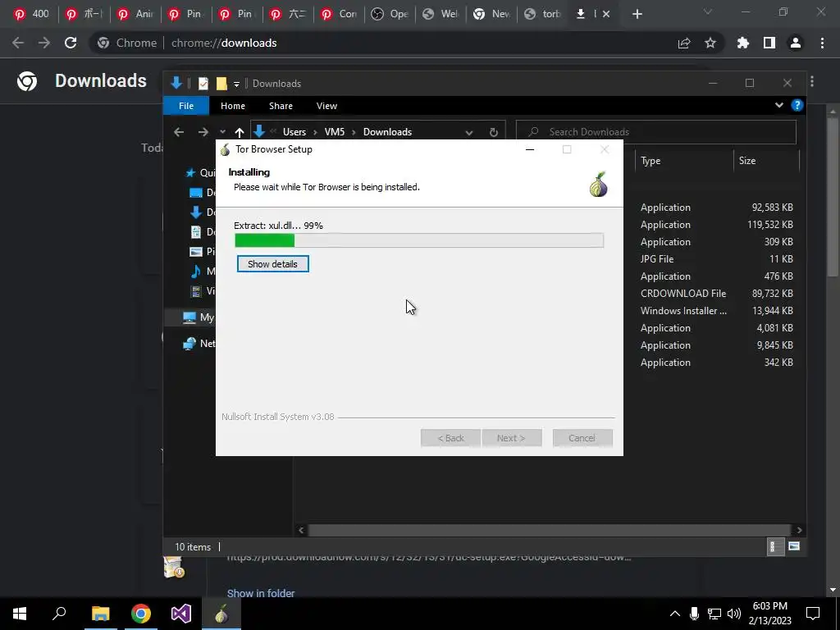Open the Share ribbon tab in File Explorer
The image size is (840, 630).
[281, 106]
